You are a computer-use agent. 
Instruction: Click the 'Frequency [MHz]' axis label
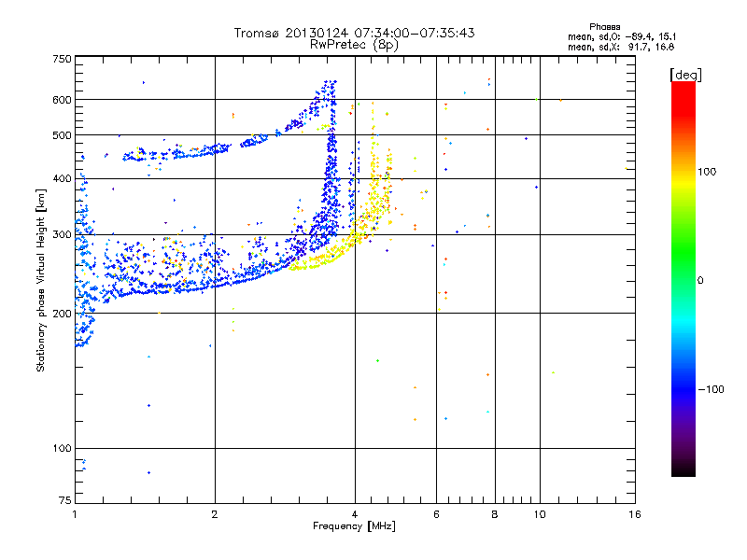coord(354,526)
